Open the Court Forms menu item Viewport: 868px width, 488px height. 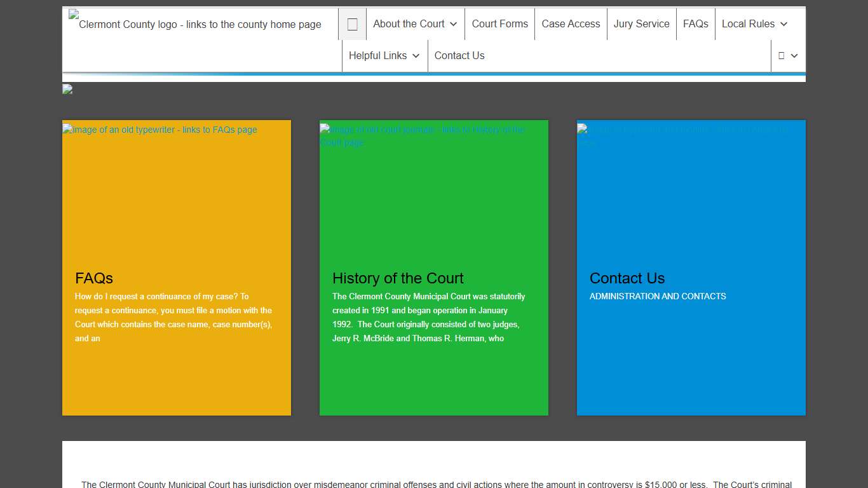tap(499, 24)
